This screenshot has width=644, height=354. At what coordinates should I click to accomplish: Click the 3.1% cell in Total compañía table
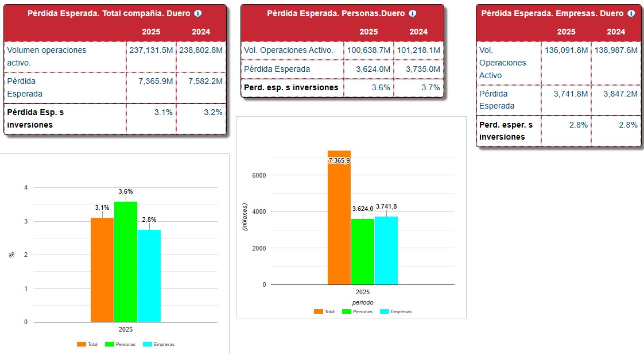(x=151, y=119)
